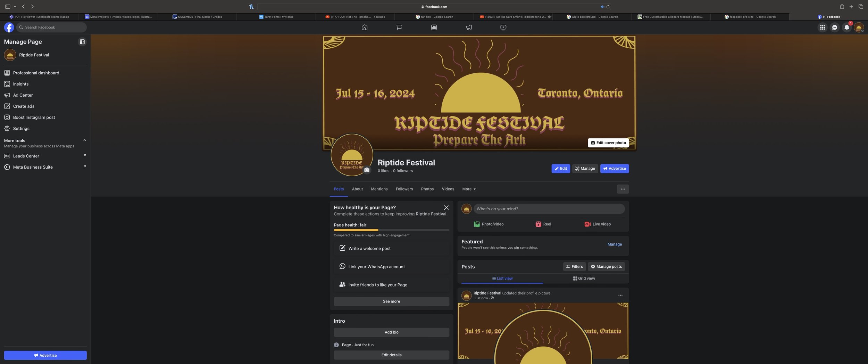Click Write a welcome post
Screen dimensions: 868x364
tap(391, 248)
